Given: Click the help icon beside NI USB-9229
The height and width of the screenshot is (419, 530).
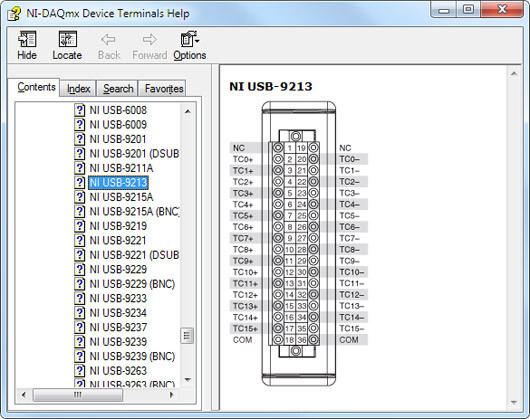Looking at the screenshot, I should [79, 270].
